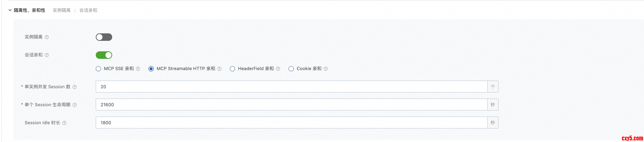The height and width of the screenshot is (142, 644).
Task: Enable the 实例隔离 toggle switch
Action: point(104,37)
